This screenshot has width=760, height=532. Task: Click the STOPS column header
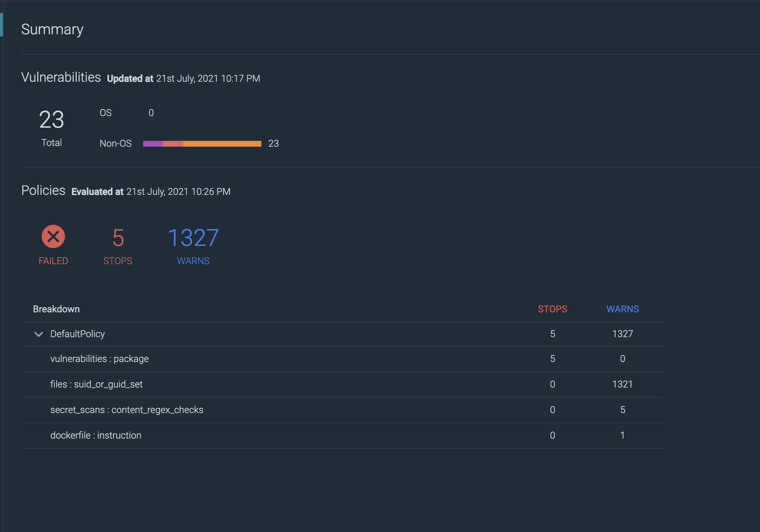[x=553, y=309]
